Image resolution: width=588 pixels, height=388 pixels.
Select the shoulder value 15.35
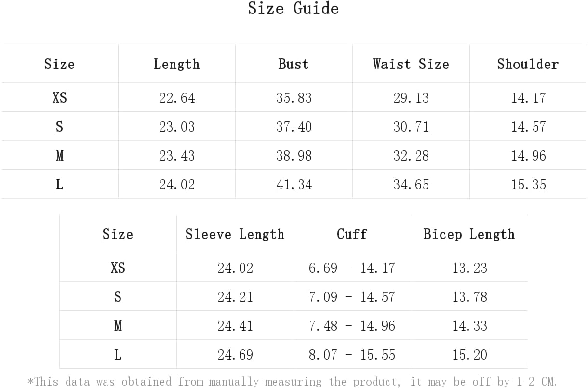(x=528, y=185)
